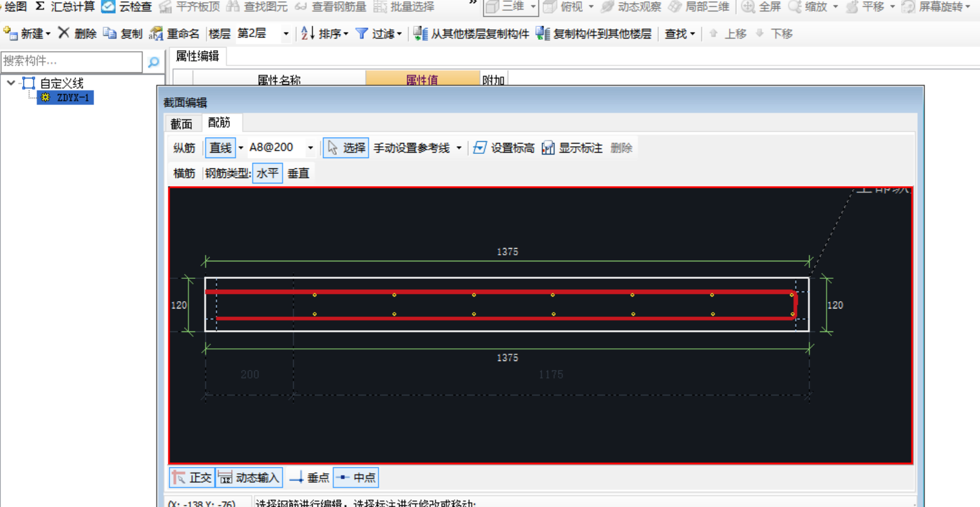Open 查找图元 binoculars tool
Viewport: 980px width, 507px height.
[x=257, y=7]
